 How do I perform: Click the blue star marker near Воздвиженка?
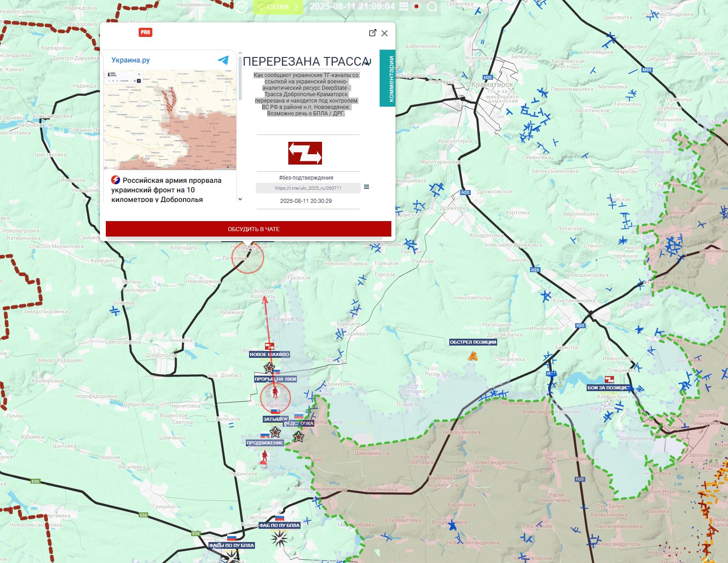[452, 525]
